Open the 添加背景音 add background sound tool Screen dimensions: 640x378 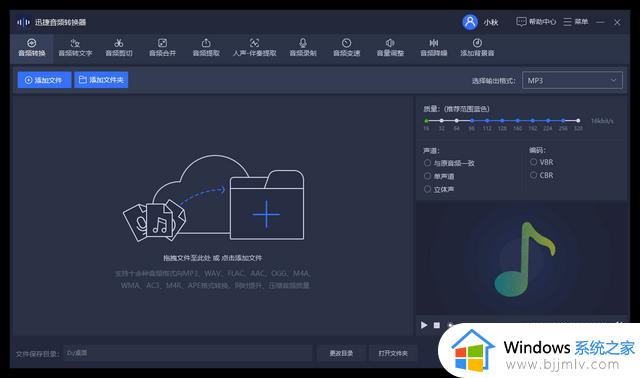pyautogui.click(x=477, y=48)
